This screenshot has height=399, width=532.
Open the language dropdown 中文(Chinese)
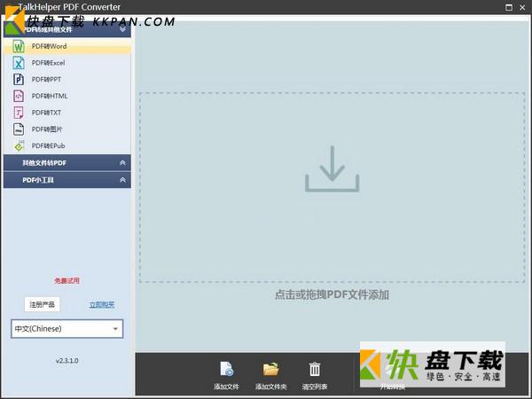coord(67,328)
